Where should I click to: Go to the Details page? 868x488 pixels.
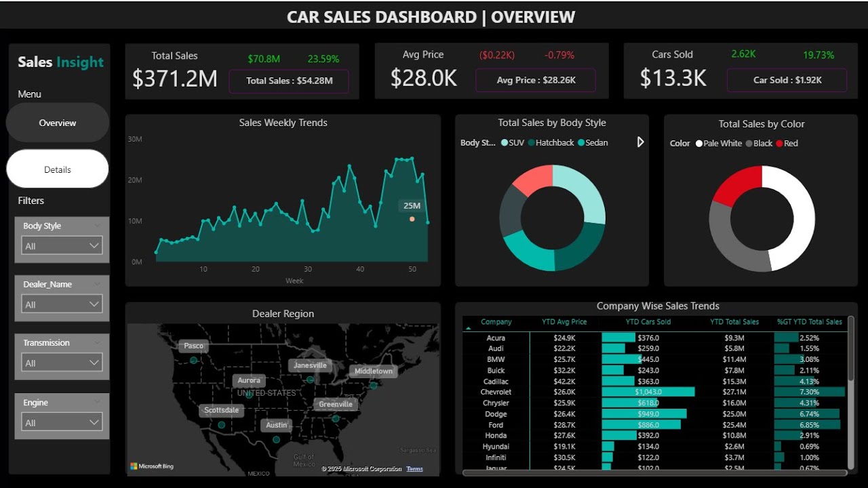[x=58, y=169]
